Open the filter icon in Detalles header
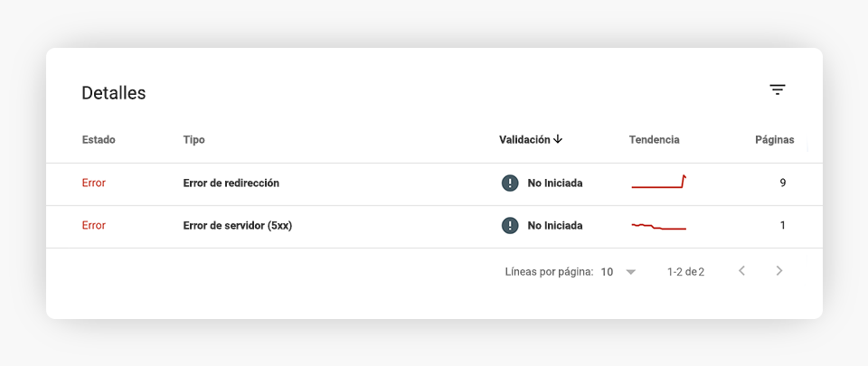Screen dimensions: 868x366 pos(778,90)
